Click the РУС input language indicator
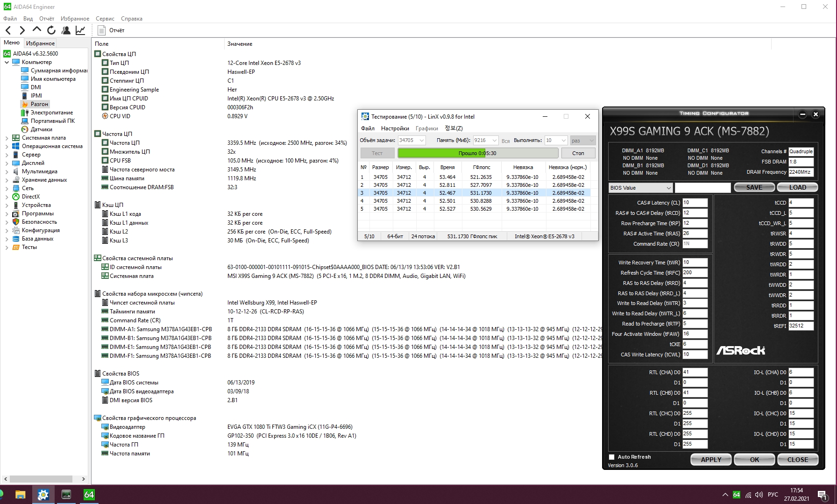 coord(773,495)
